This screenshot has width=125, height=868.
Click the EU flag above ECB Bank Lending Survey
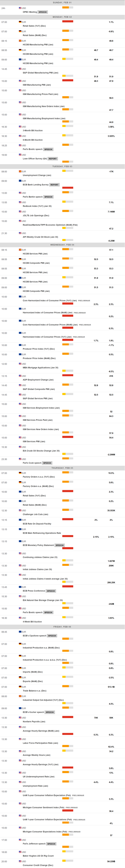tap(20, 181)
